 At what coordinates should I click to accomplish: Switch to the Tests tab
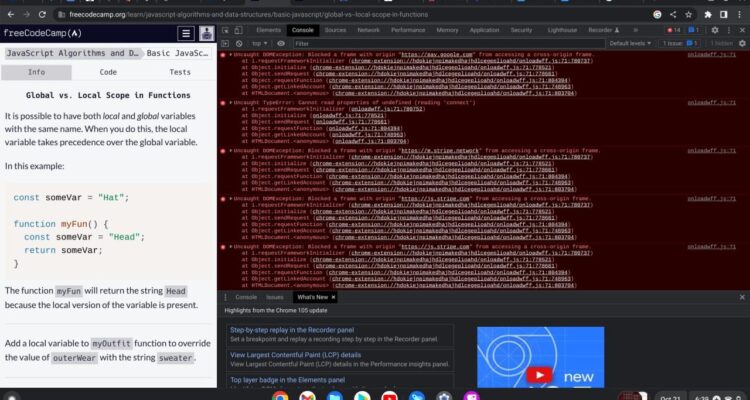[180, 72]
